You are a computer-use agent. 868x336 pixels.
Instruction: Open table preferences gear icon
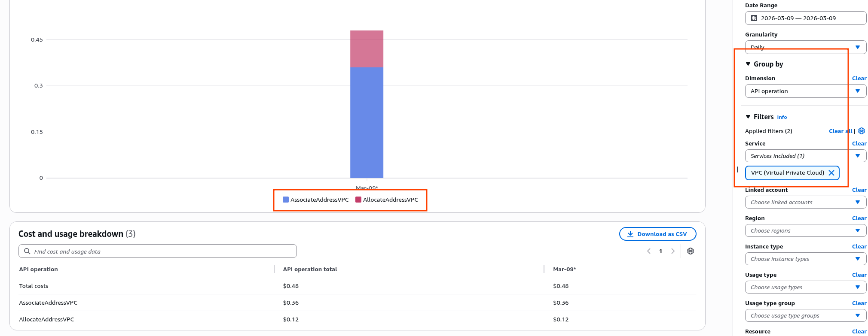(x=691, y=251)
